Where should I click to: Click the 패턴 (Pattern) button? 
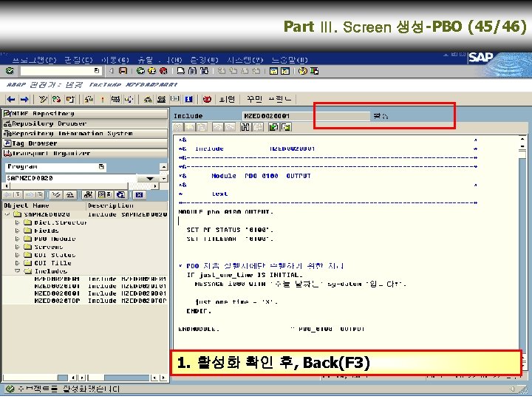click(x=227, y=99)
